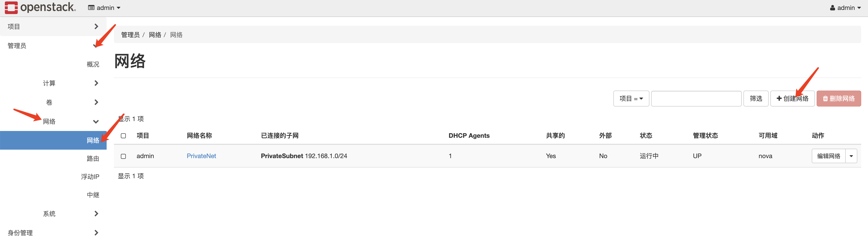Open the 概况 overview page
The width and height of the screenshot is (868, 246).
pyautogui.click(x=93, y=64)
